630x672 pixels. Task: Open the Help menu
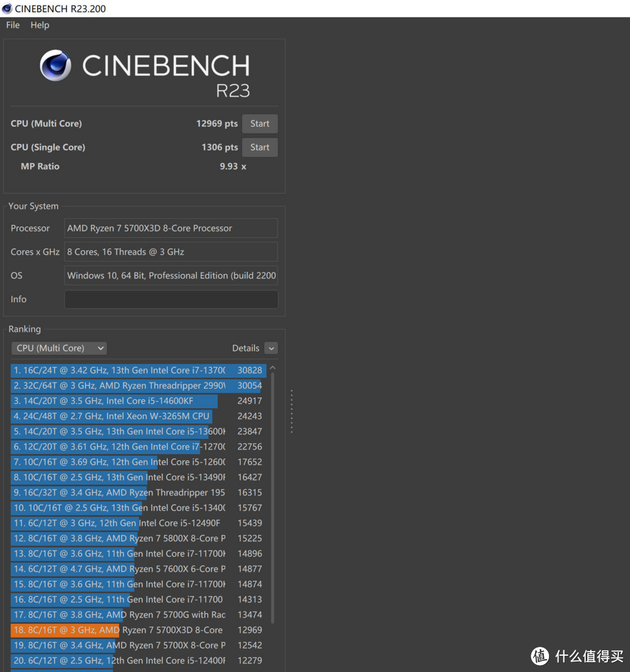click(40, 25)
